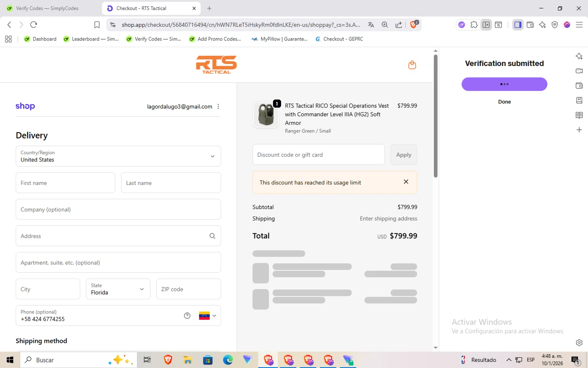Open the browser main hamburger menu
Image resolution: width=588 pixels, height=368 pixels.
point(579,25)
